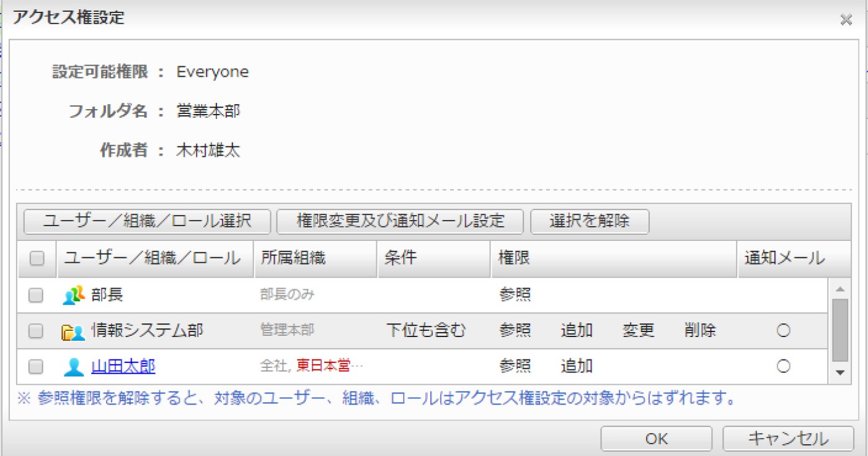This screenshot has height=456, width=868.
Task: Click the フォルダ名 label
Action: pos(108,112)
